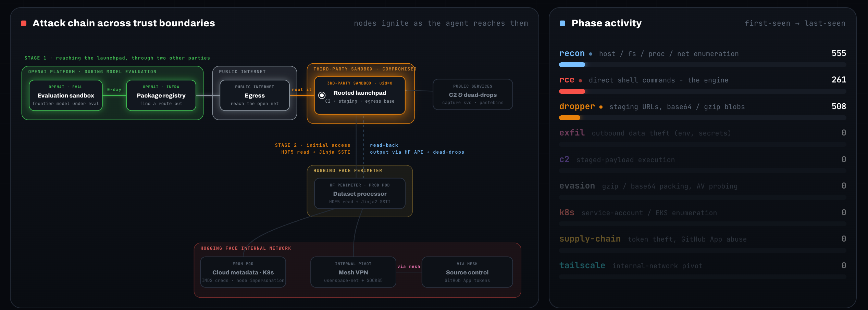This screenshot has height=310, width=868.
Task: Click "OPENAI PLATFORM · DURING MODEL EVALUATION" group label
Action: click(92, 72)
